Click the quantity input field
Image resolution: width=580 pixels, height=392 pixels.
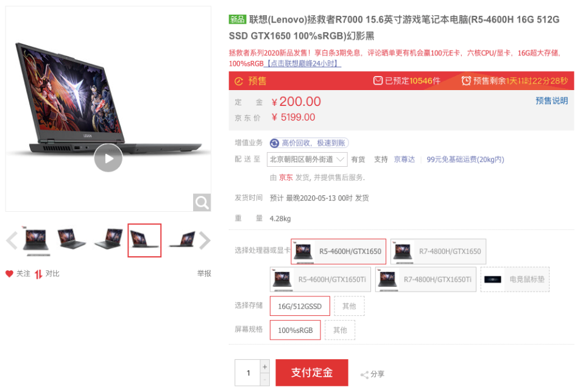point(248,373)
